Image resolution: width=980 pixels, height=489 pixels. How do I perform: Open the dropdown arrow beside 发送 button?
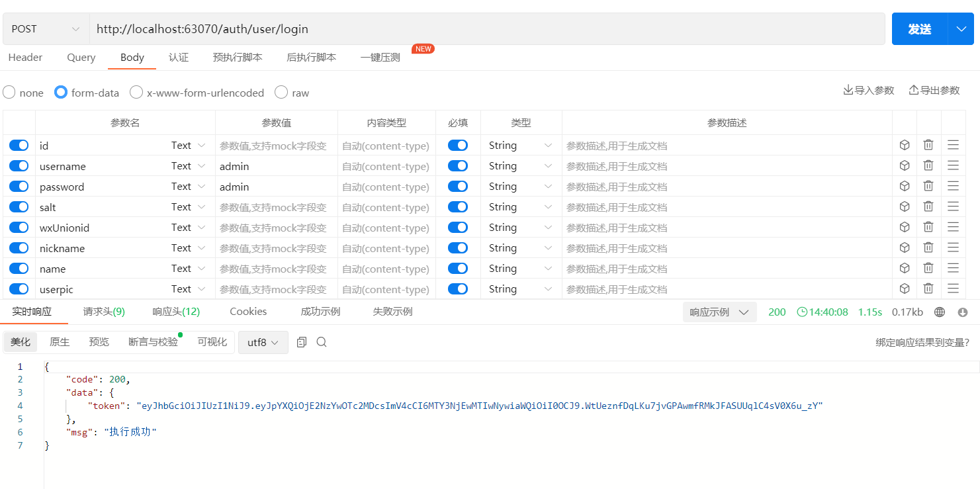[x=961, y=29]
